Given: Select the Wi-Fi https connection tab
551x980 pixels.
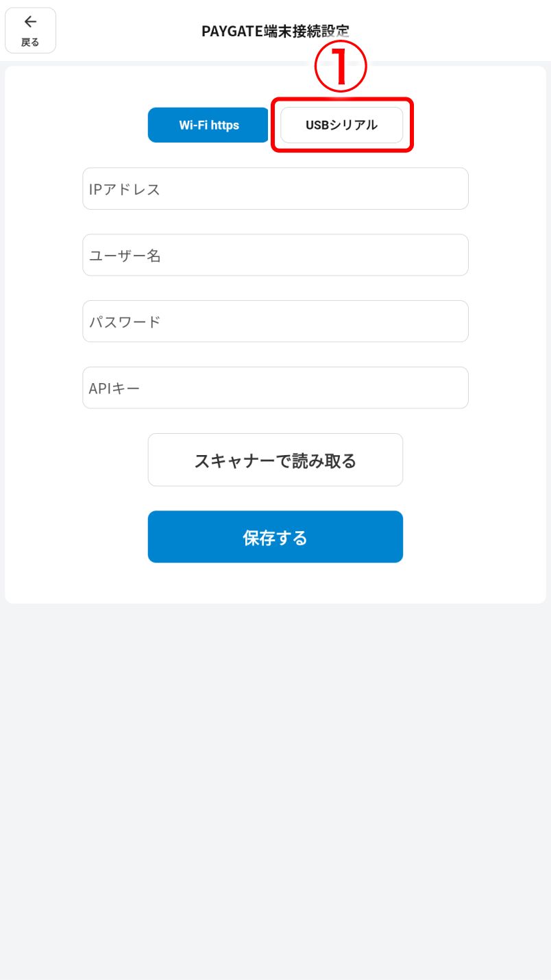Looking at the screenshot, I should click(x=208, y=125).
